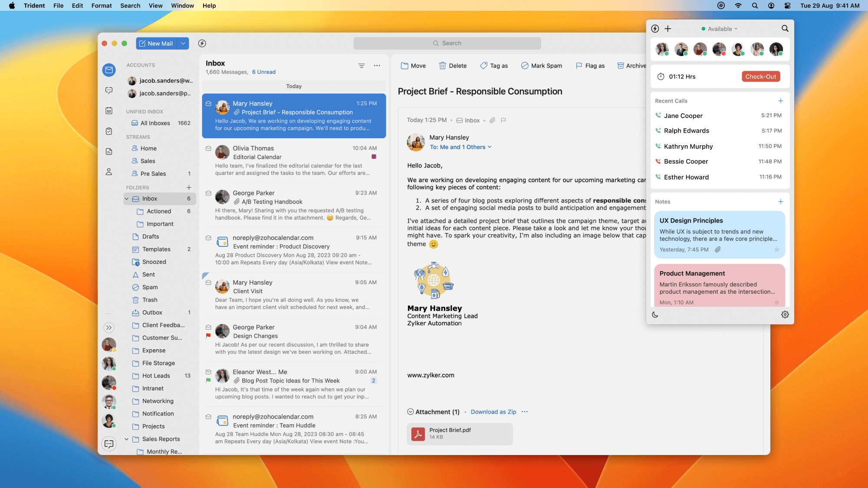Open the Edit menu

pos(77,6)
